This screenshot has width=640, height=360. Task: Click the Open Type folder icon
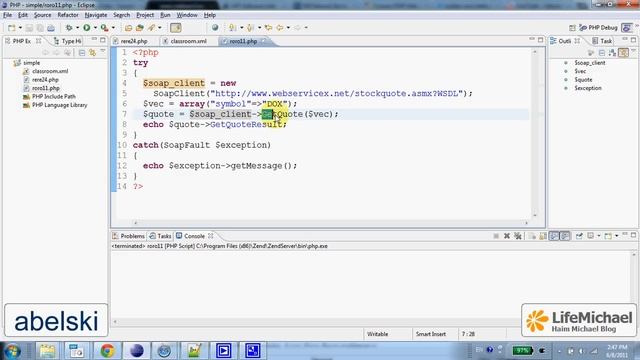(x=128, y=28)
